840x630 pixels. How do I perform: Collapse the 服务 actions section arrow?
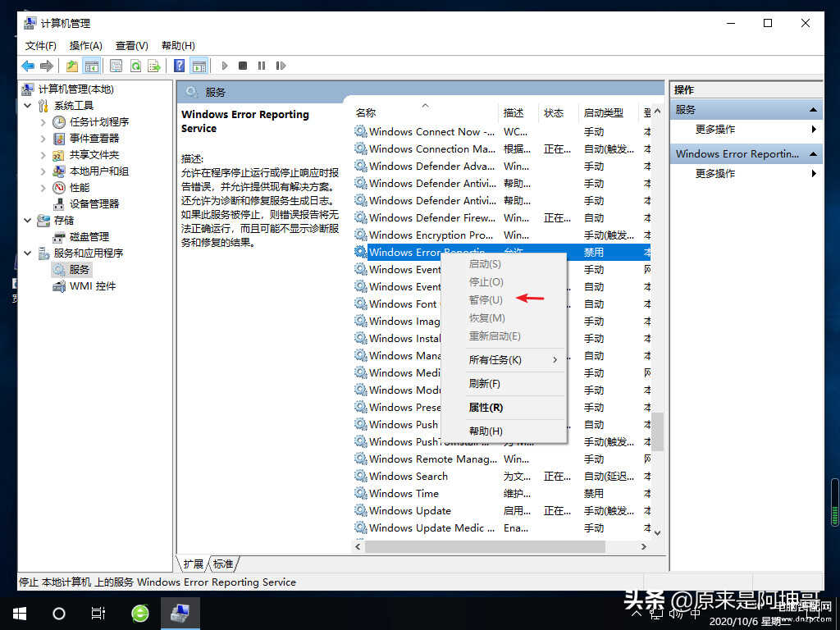(813, 110)
